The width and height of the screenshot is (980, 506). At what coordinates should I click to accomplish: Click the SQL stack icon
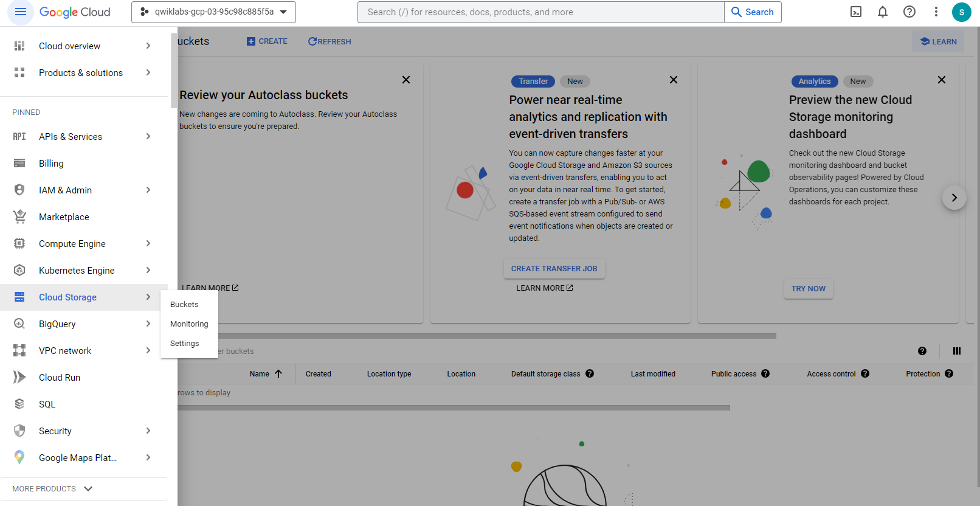coord(19,404)
